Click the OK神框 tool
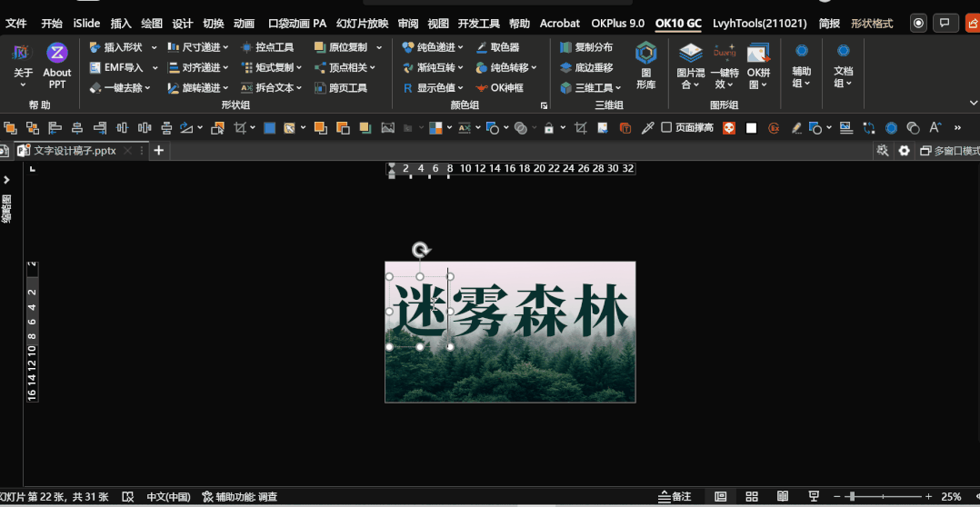 (499, 88)
